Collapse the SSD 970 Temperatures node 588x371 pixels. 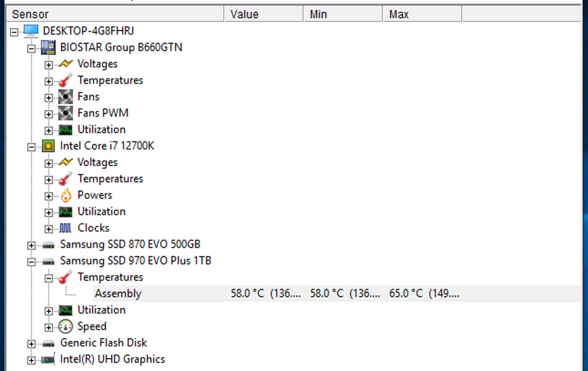click(48, 278)
